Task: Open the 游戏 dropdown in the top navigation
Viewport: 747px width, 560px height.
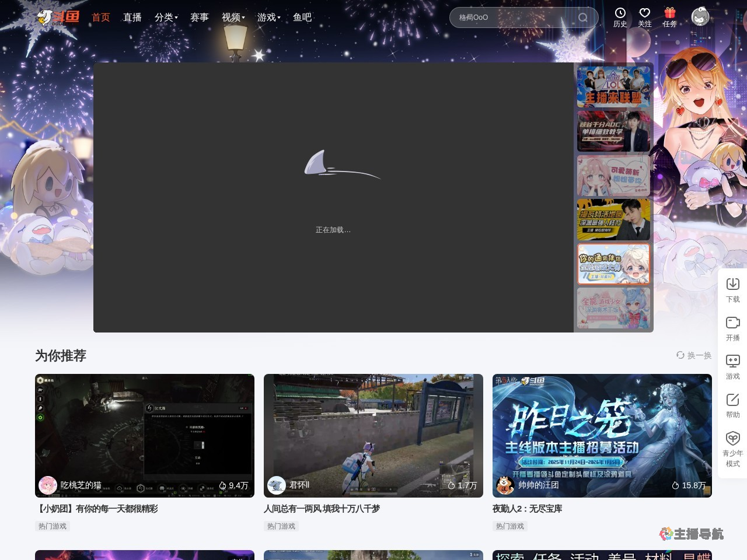Action: pos(268,17)
